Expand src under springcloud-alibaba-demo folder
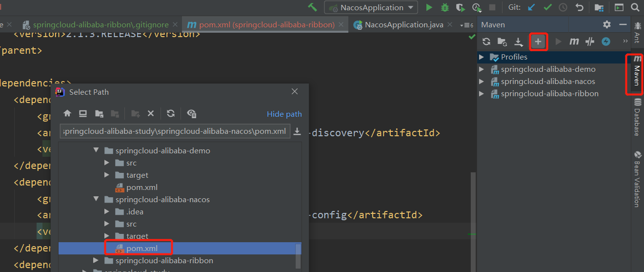This screenshot has width=644, height=272. click(107, 163)
